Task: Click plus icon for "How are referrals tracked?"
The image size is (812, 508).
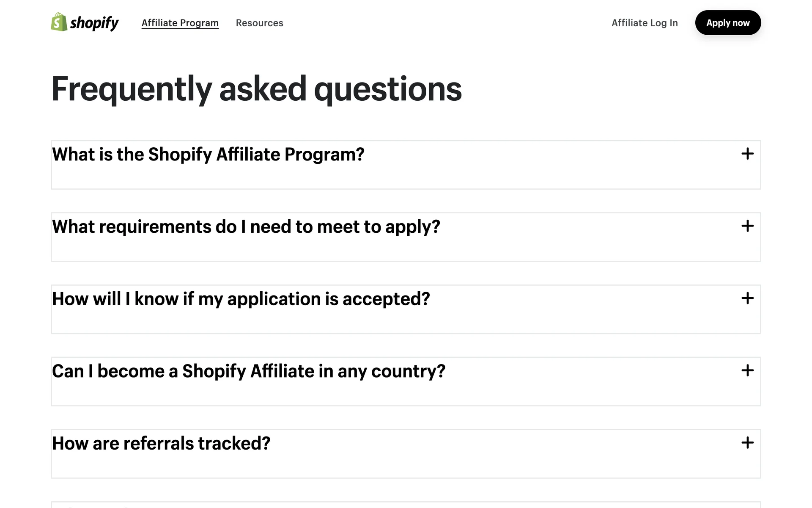Action: [747, 443]
